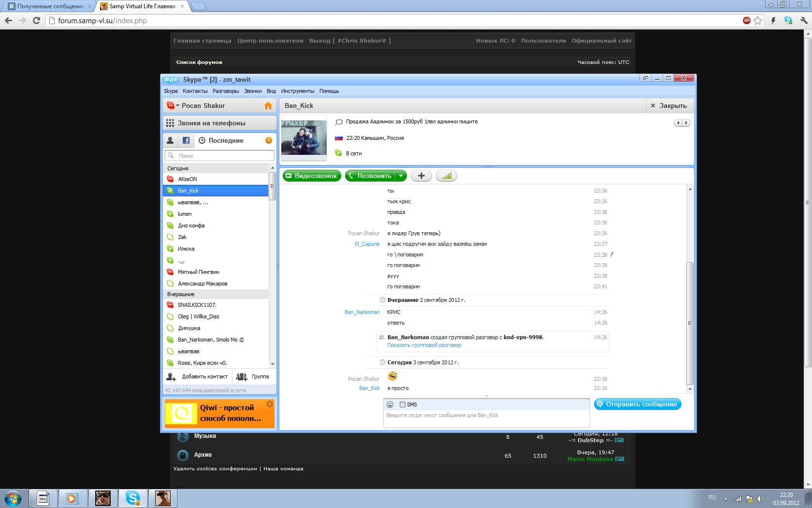Open the Skype menu in menu bar
Screen dimensions: 812x508
click(171, 91)
